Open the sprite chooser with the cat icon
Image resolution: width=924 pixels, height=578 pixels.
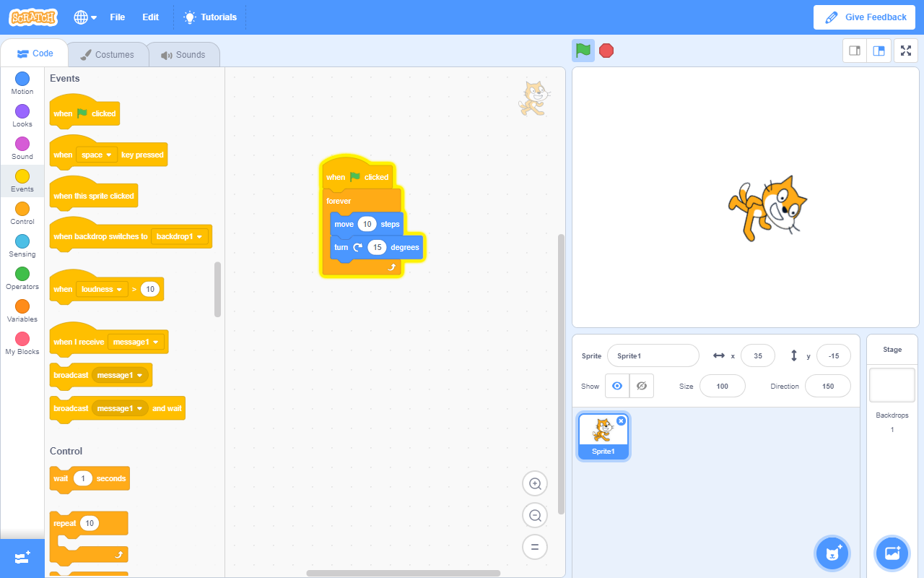(x=832, y=553)
